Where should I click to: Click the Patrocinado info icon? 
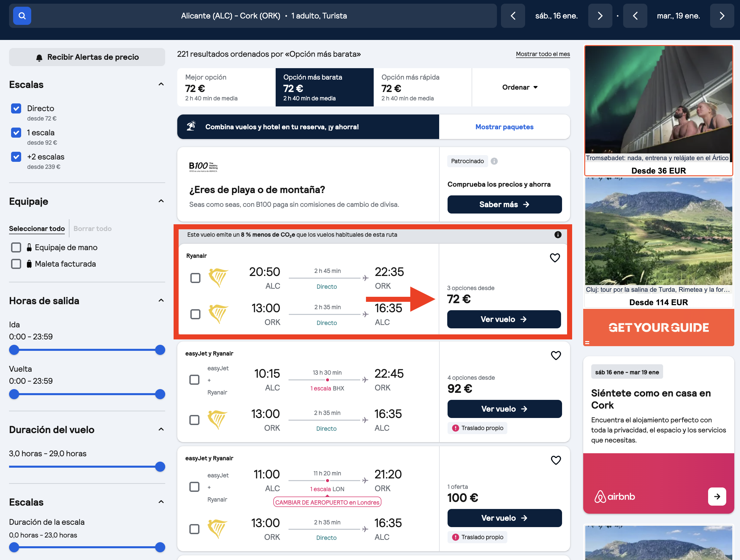[x=494, y=161]
